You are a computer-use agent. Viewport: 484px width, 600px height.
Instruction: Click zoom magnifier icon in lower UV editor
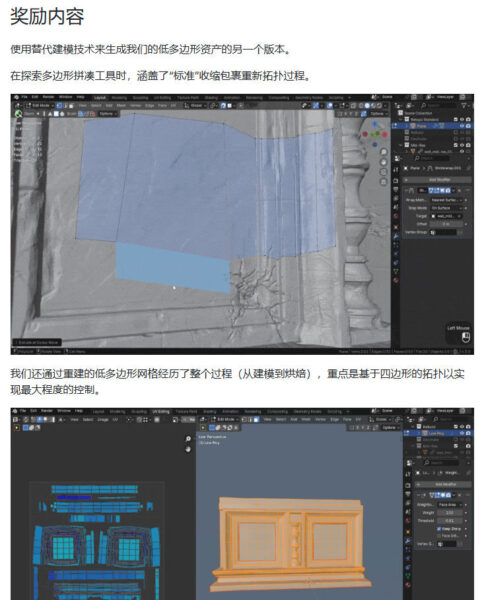tap(188, 439)
